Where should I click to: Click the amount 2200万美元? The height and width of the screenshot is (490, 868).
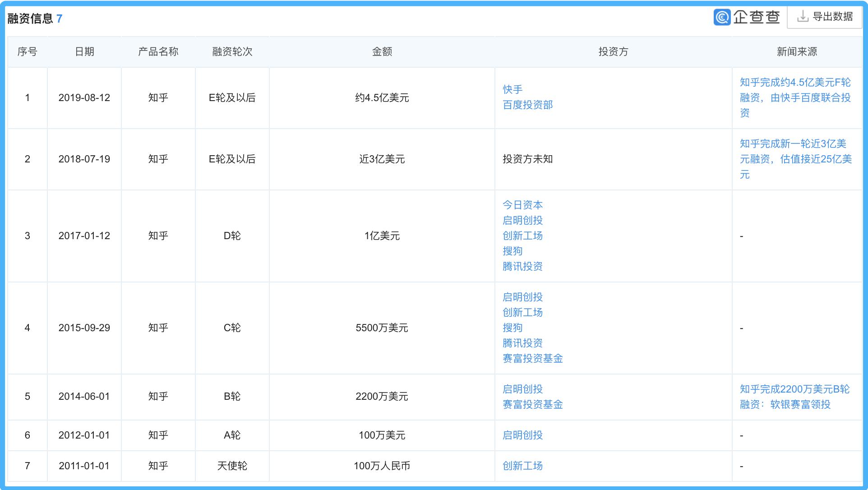(382, 397)
